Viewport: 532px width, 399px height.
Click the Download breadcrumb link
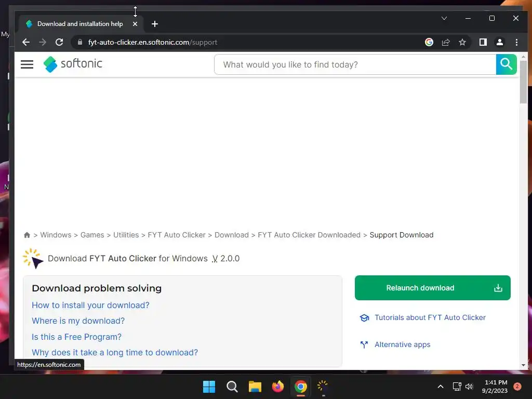[231, 235]
